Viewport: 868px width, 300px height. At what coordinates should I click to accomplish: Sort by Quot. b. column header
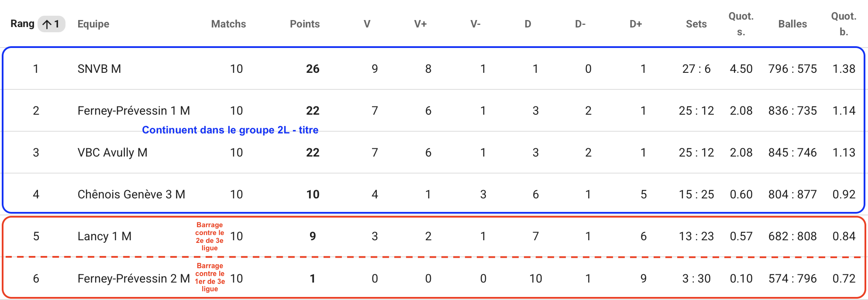pyautogui.click(x=844, y=24)
